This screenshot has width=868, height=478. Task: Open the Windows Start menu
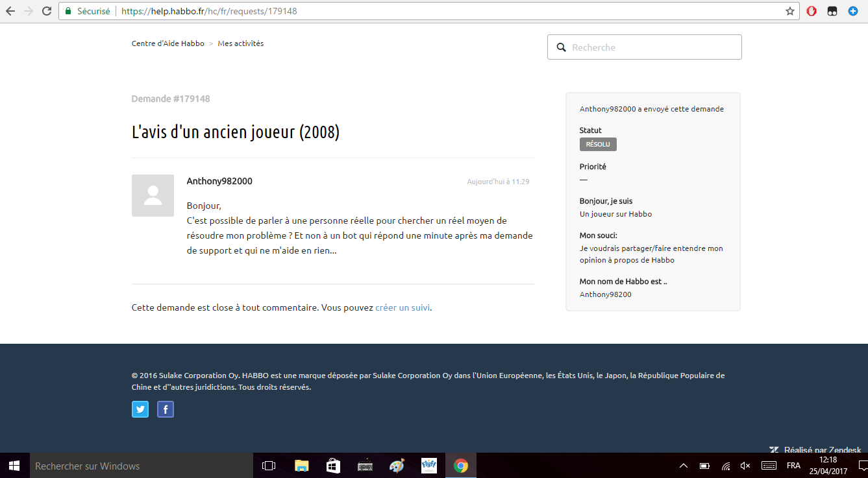pyautogui.click(x=14, y=466)
